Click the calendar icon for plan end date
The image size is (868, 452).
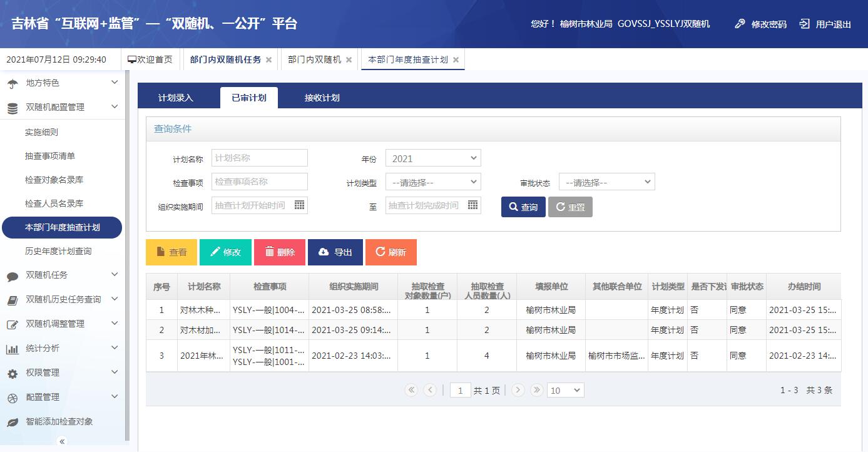[x=472, y=205]
